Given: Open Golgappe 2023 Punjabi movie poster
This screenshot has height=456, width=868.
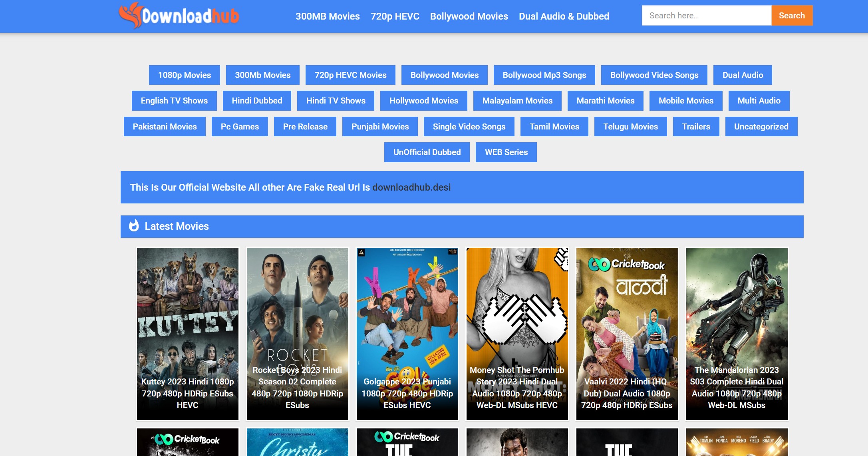Looking at the screenshot, I should (407, 334).
